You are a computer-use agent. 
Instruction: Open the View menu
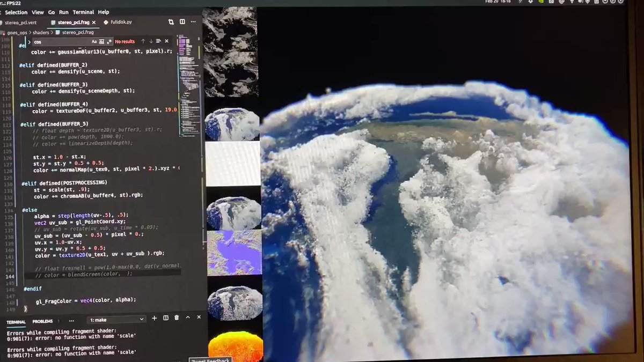[38, 12]
